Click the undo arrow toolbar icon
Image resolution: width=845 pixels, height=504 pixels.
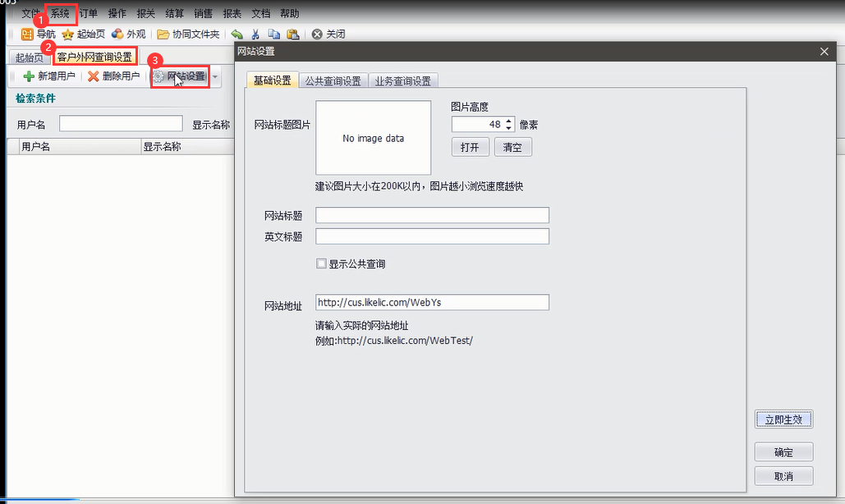tap(237, 34)
